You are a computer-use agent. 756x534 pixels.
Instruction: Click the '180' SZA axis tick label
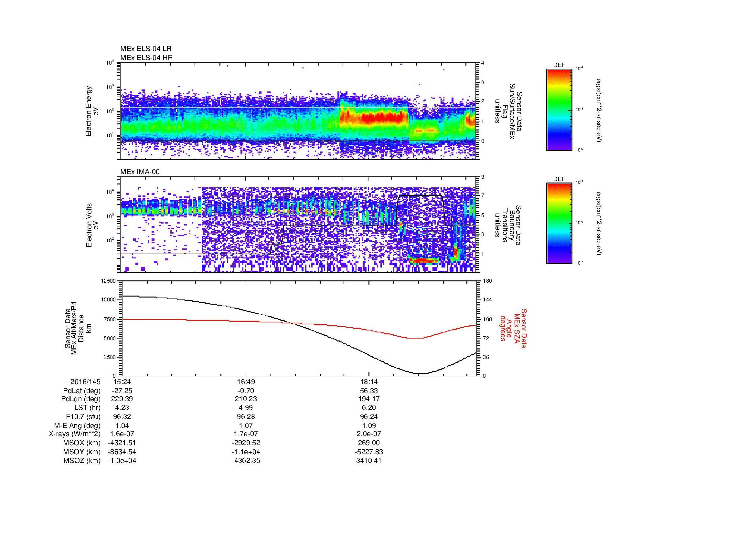click(x=487, y=281)
